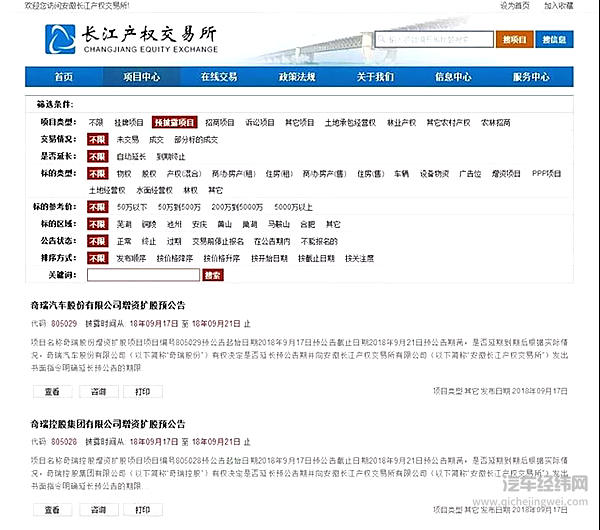
Task: Filter region by 合肥
Action: pos(308,224)
